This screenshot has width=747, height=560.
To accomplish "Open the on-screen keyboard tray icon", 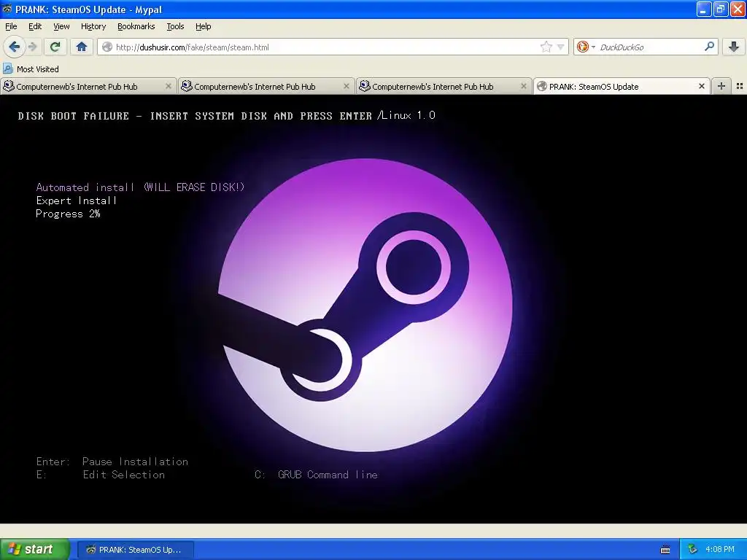I will [x=665, y=550].
